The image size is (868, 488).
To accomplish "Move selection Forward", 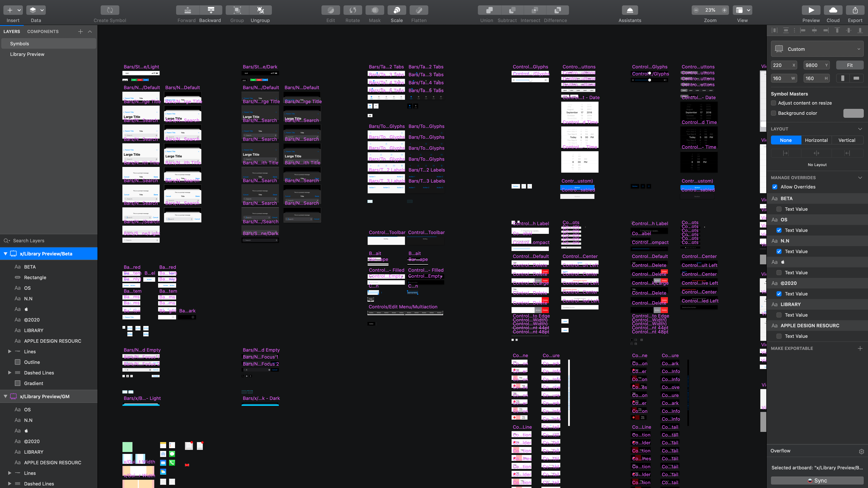I will (188, 10).
